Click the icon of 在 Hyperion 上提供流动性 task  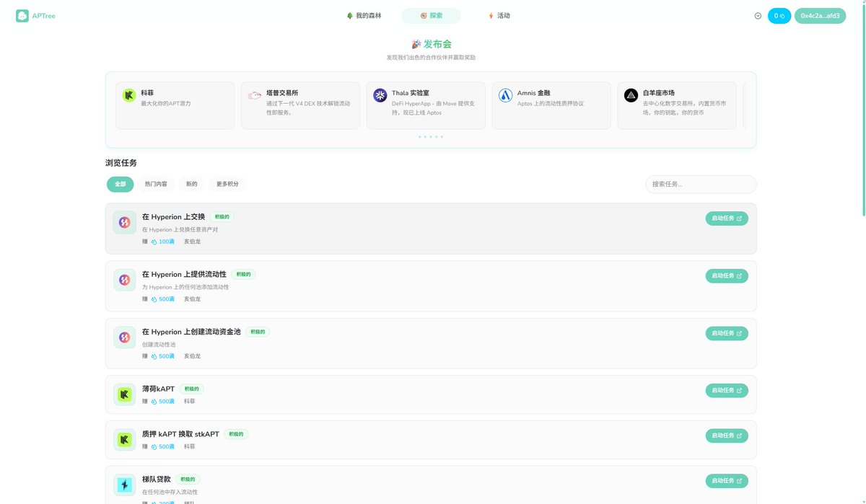click(125, 280)
